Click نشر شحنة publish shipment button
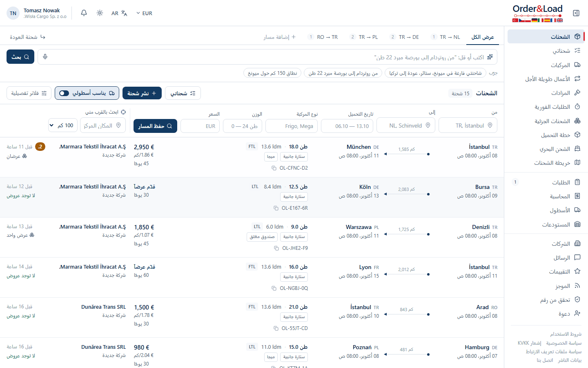 click(x=142, y=93)
